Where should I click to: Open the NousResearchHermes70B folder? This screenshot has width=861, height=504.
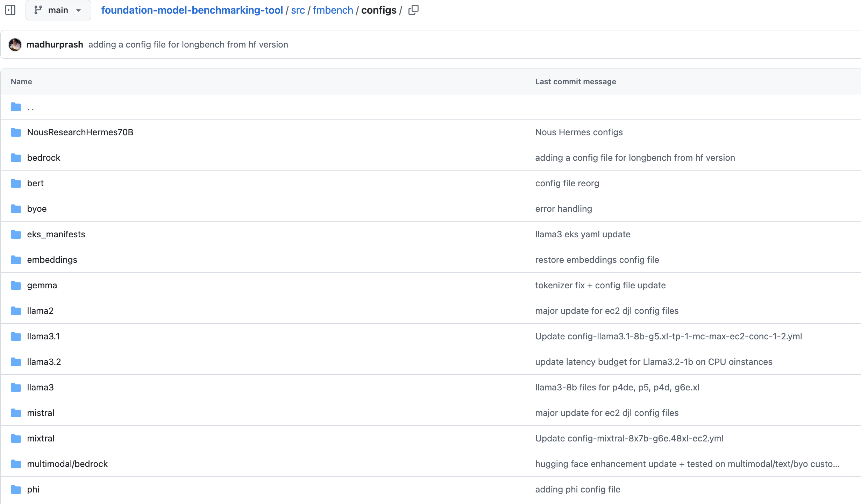80,132
